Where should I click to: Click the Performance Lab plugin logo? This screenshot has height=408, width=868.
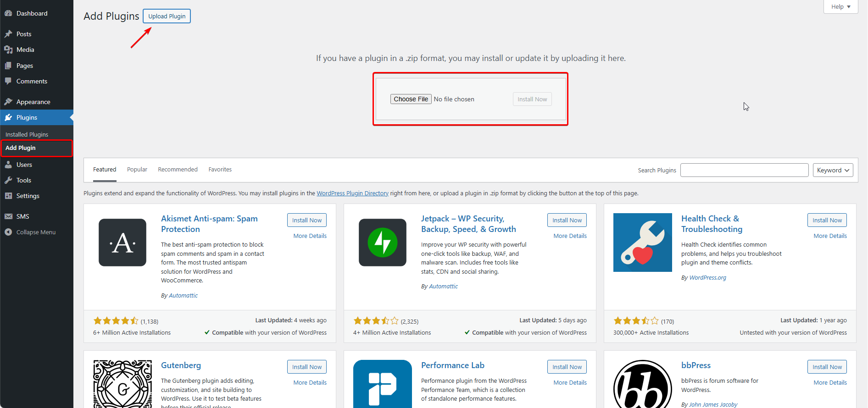click(x=383, y=384)
